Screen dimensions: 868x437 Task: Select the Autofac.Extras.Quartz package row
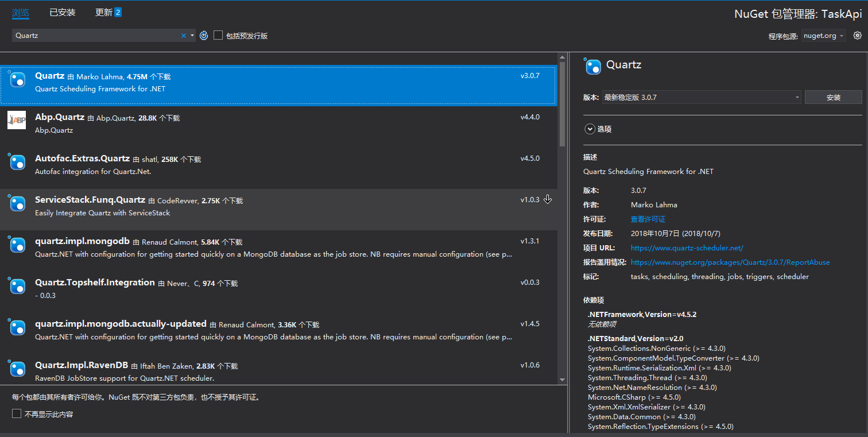point(278,168)
